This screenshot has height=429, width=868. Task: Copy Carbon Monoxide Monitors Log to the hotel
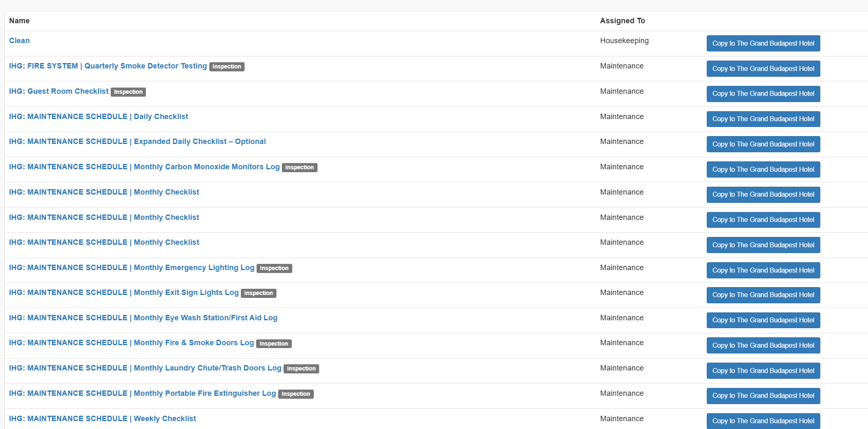(x=763, y=169)
